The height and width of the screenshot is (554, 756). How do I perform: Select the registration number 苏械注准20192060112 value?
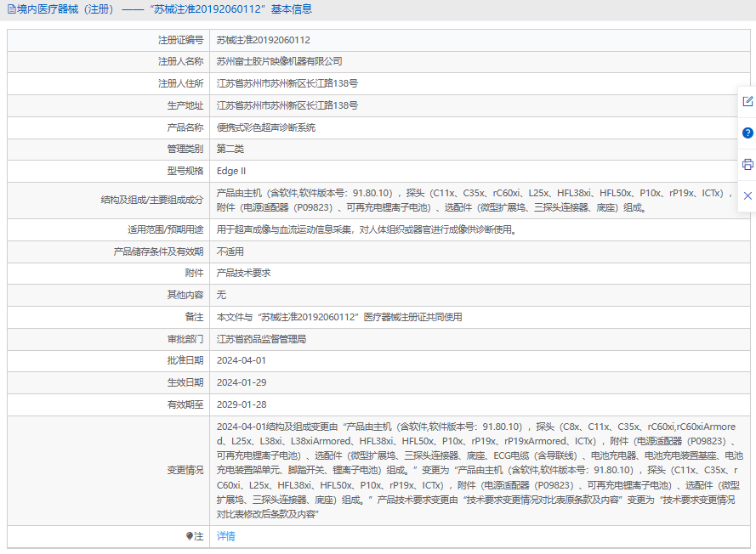(x=264, y=40)
